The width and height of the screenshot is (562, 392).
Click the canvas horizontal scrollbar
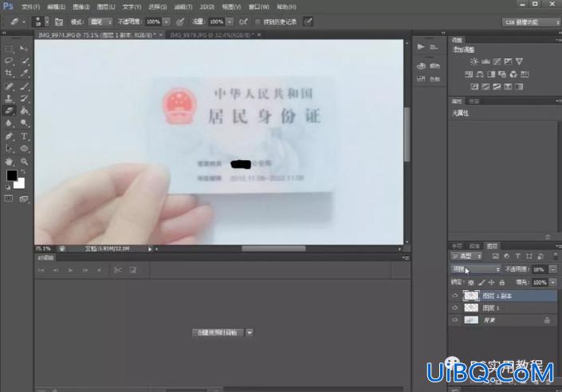[274, 249]
